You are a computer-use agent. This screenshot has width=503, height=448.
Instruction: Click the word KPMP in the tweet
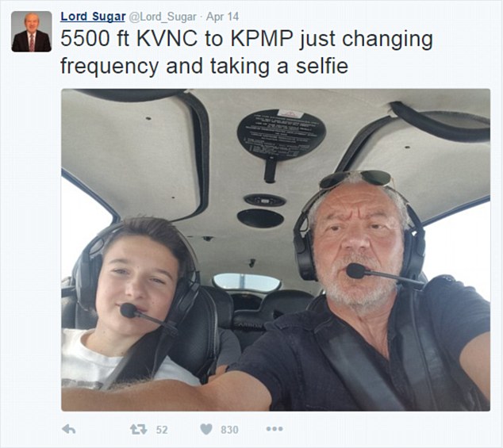coord(262,39)
